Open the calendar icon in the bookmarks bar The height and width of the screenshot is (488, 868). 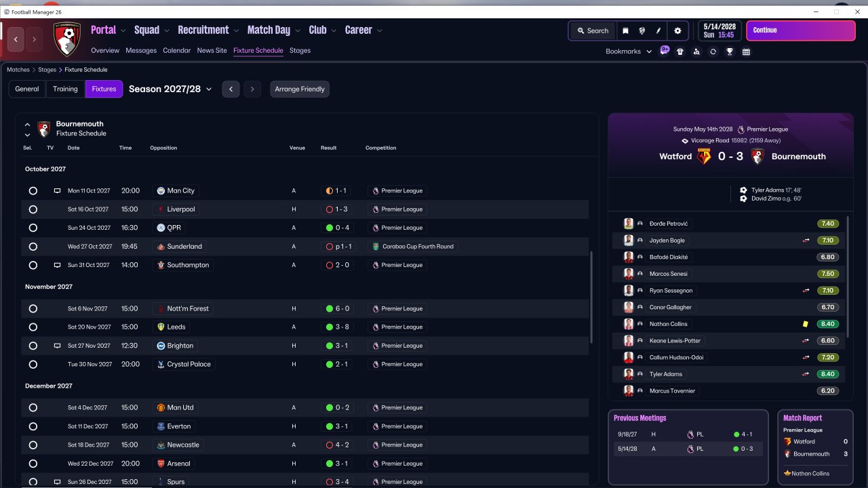pyautogui.click(x=746, y=52)
